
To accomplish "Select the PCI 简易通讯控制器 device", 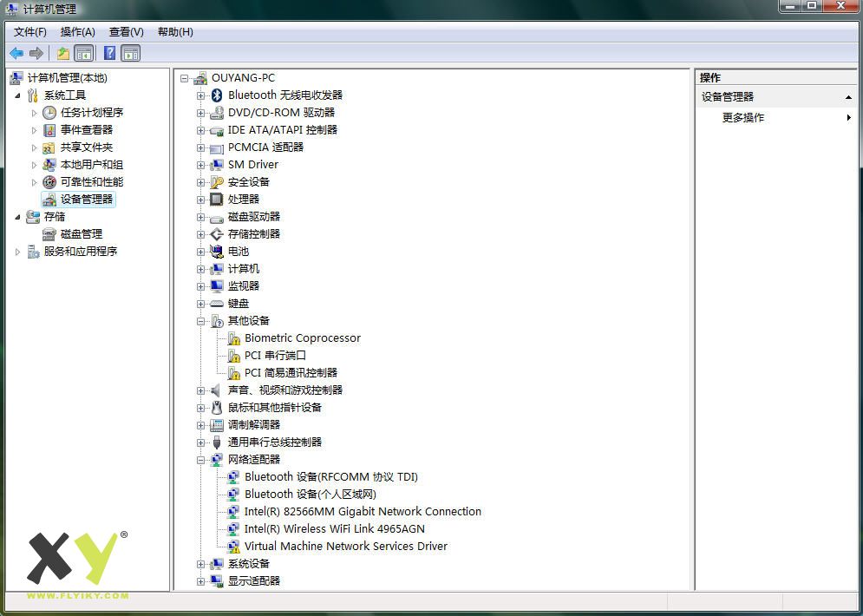I will pyautogui.click(x=291, y=373).
